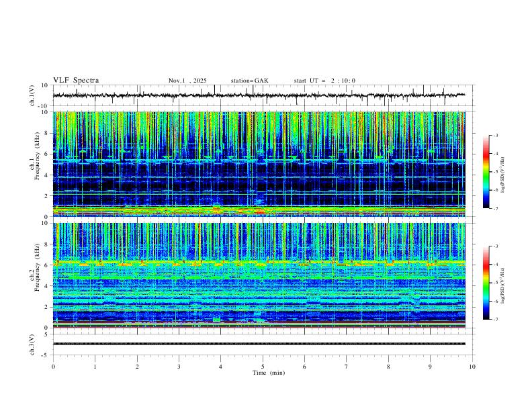This screenshot has width=532, height=411.
Task: Click the time axis tick label '7'
Action: click(347, 367)
